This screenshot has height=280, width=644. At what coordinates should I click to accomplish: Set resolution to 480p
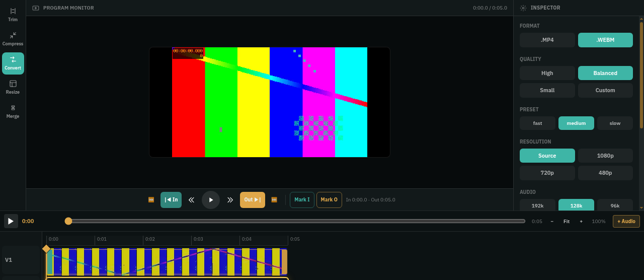tap(605, 173)
